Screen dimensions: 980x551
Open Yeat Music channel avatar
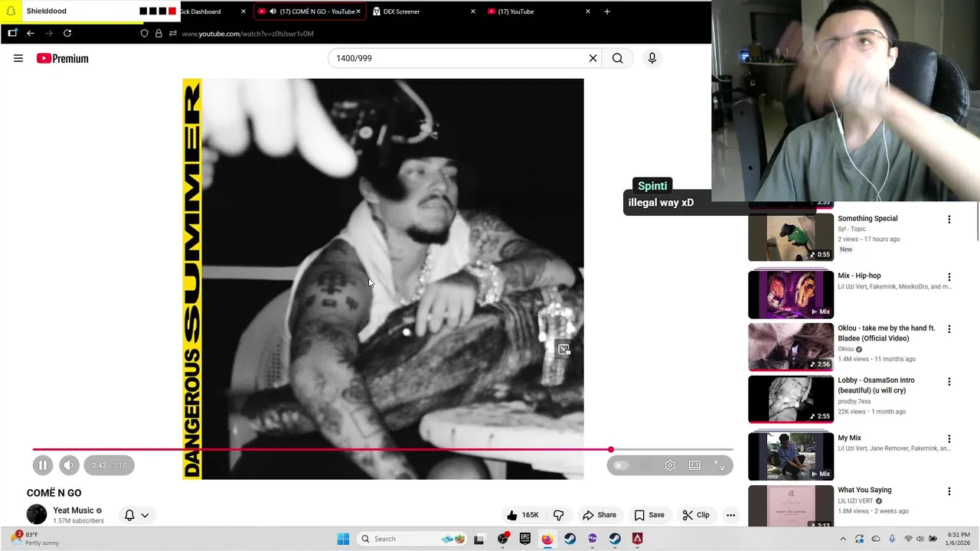(x=37, y=514)
